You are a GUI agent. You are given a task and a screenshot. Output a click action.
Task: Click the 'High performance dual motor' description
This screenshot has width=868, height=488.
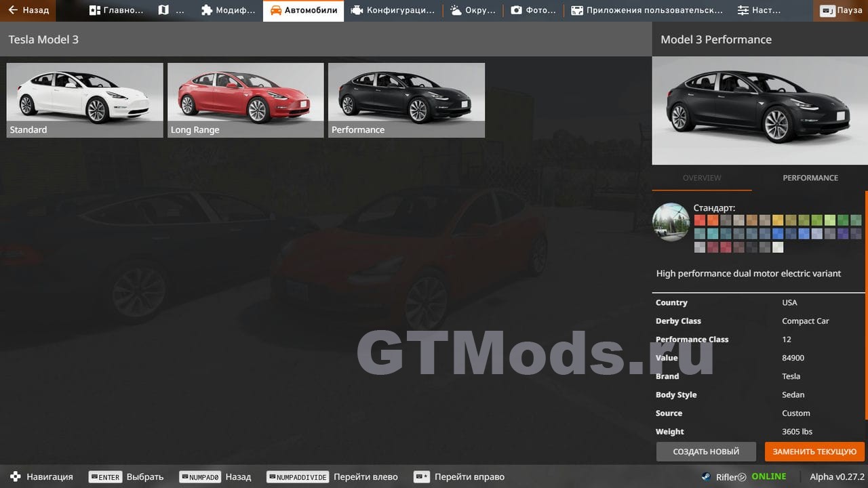[x=749, y=273]
